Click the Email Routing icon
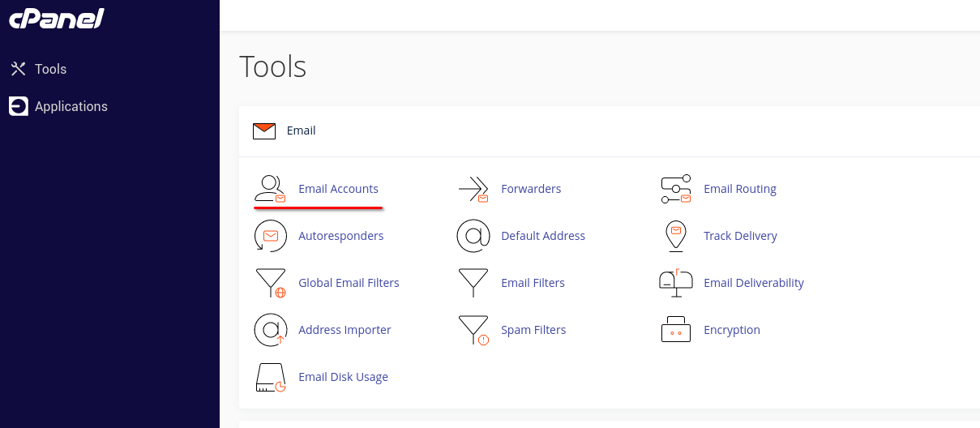Screen dimensions: 980x428 coord(675,189)
